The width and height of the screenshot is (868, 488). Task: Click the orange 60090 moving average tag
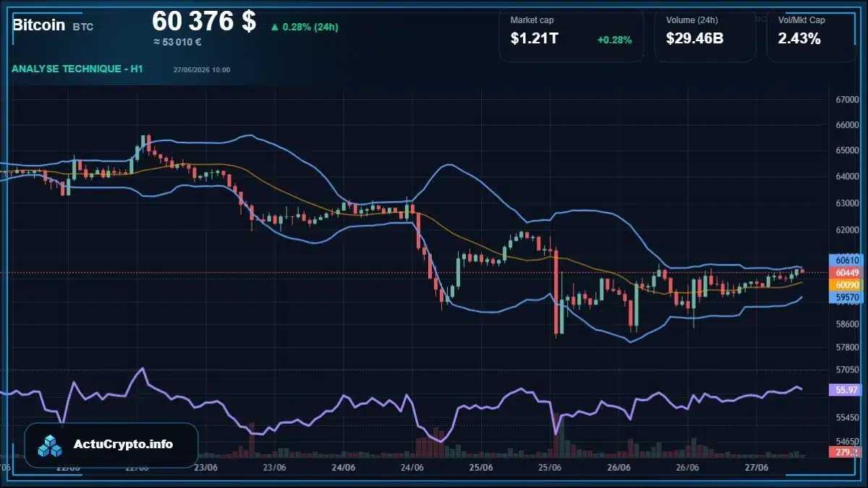(847, 285)
